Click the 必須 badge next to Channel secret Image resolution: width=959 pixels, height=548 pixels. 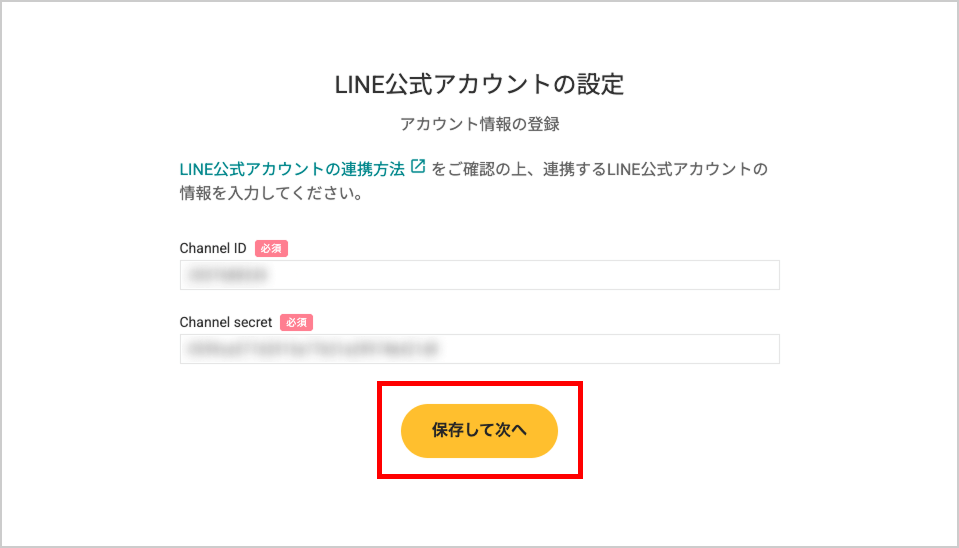(x=296, y=322)
